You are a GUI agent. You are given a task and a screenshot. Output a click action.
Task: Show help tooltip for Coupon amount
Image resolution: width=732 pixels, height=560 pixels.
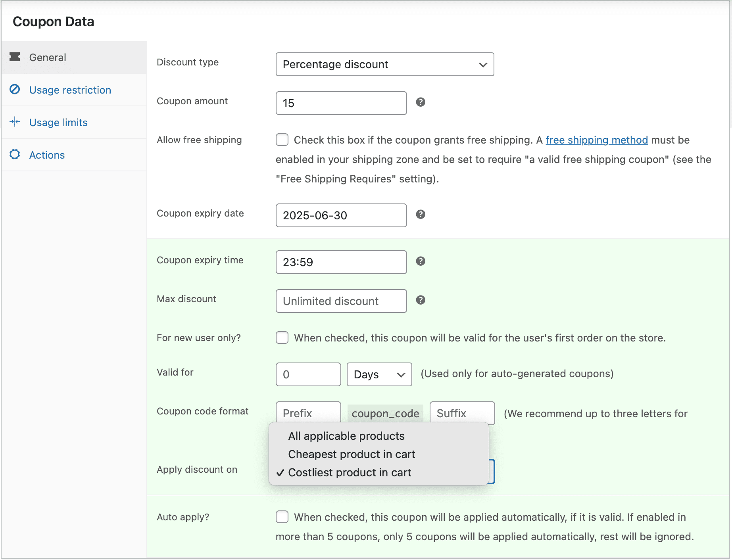click(x=421, y=102)
